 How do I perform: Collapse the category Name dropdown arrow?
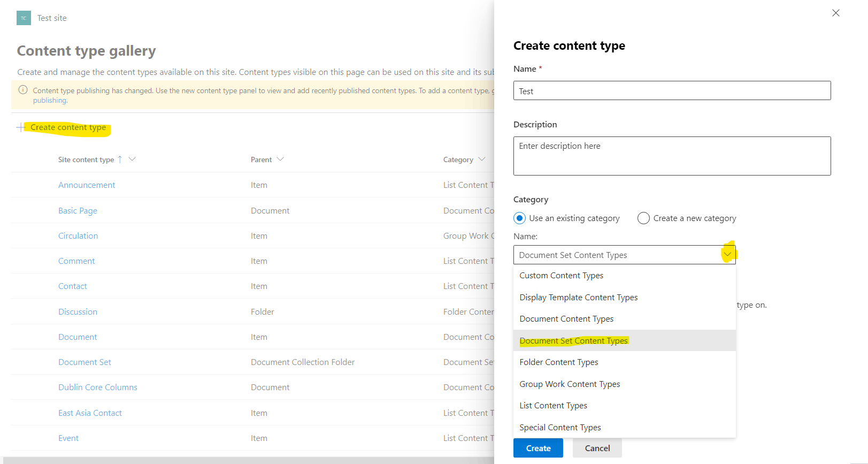pos(727,255)
